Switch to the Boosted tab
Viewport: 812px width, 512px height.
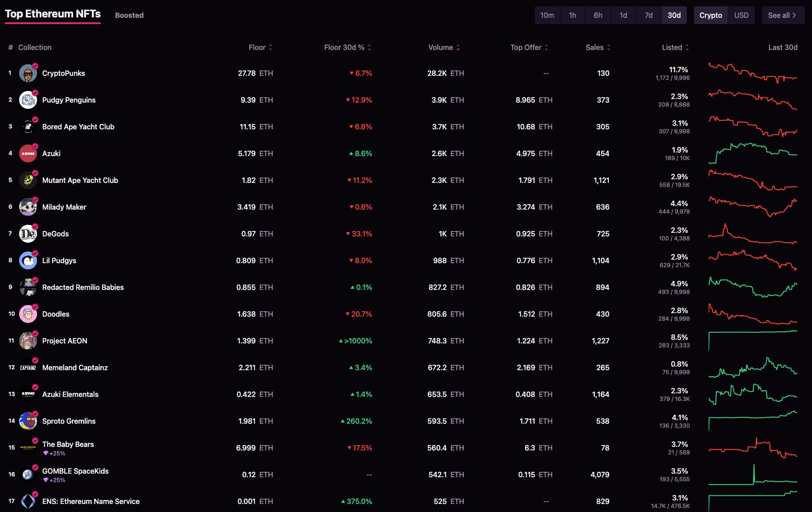(129, 15)
